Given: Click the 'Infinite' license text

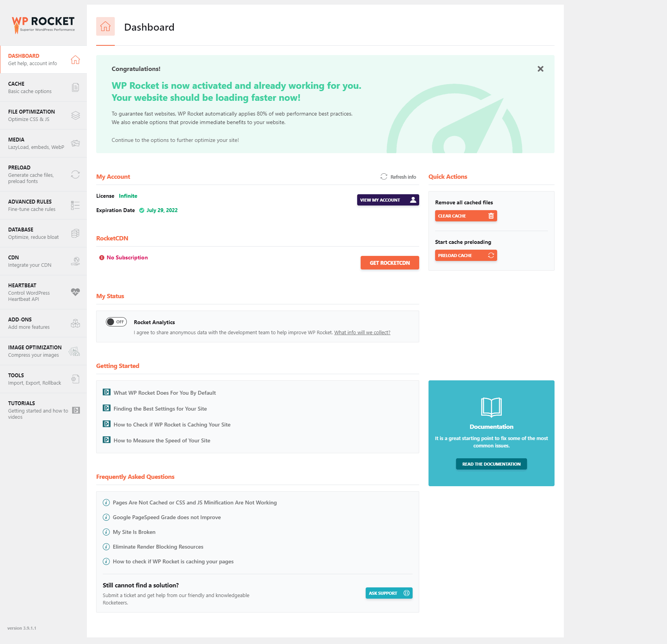Looking at the screenshot, I should click(128, 196).
